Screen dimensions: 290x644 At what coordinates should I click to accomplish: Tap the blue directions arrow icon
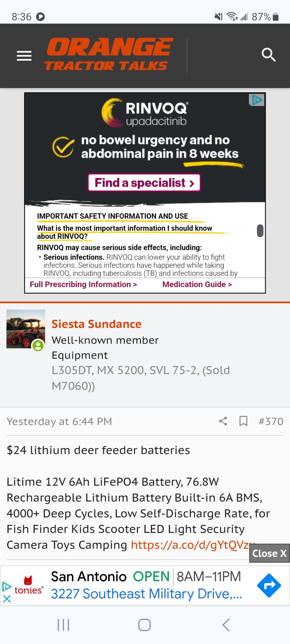point(269,586)
